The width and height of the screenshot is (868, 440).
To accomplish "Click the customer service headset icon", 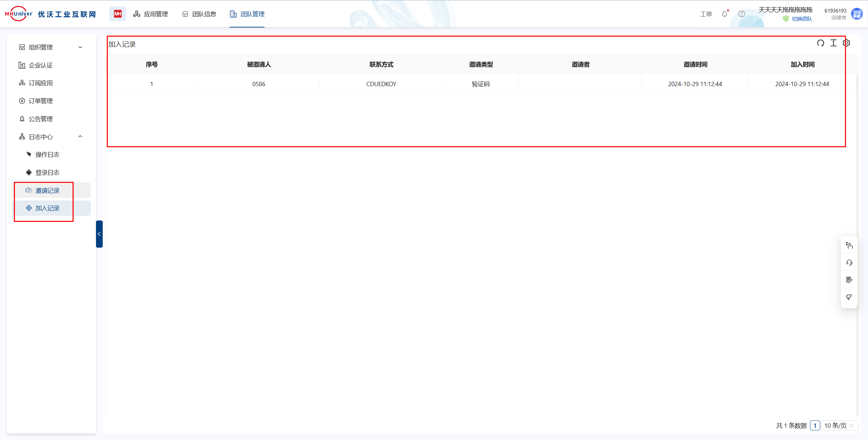I will [849, 263].
